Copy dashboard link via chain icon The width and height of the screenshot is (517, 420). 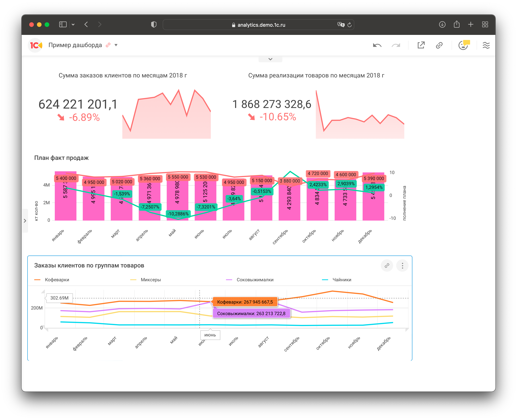[439, 45]
